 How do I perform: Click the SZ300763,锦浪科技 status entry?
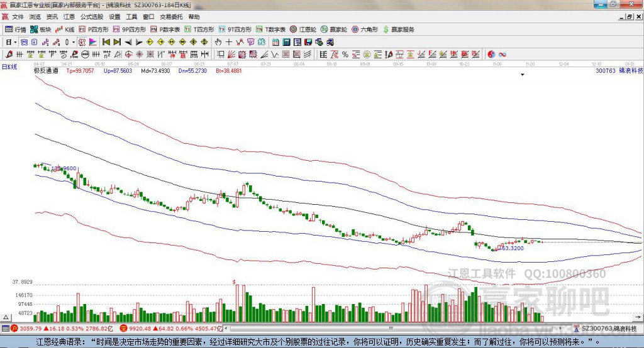(606, 329)
